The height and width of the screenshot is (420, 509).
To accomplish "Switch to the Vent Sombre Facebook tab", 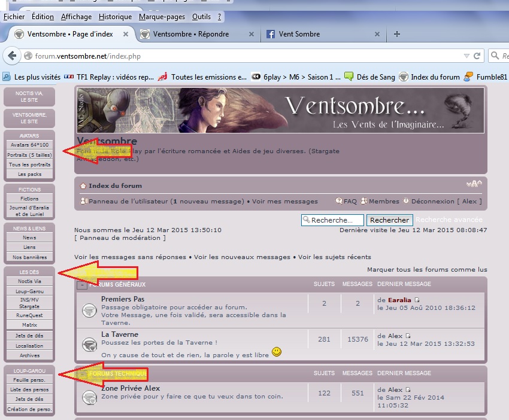I will (299, 34).
